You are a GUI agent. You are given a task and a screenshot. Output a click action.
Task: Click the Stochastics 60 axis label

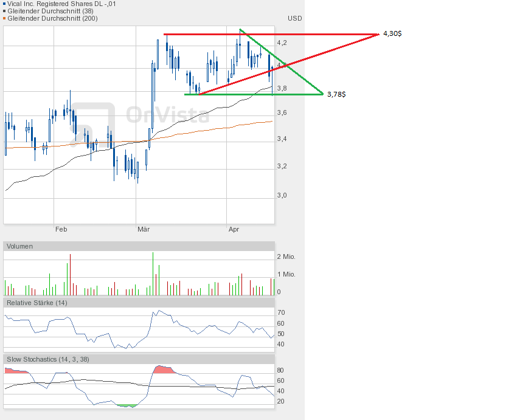click(280, 381)
